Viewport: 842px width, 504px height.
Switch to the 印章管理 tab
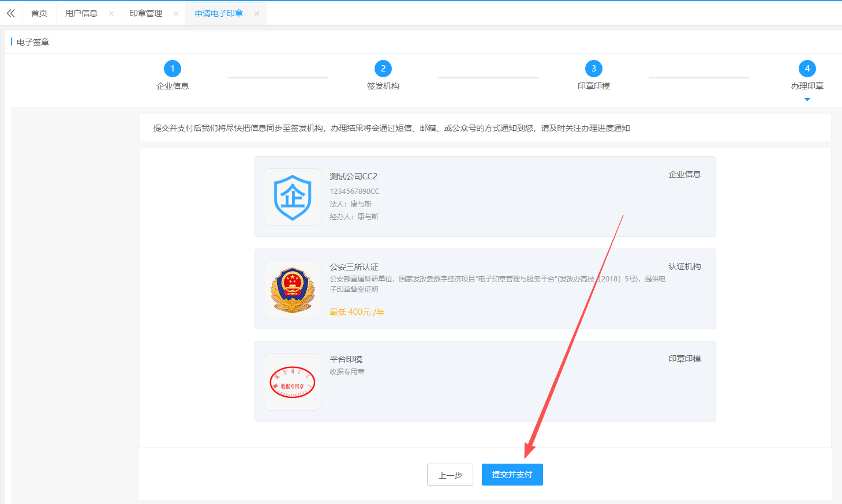point(146,13)
